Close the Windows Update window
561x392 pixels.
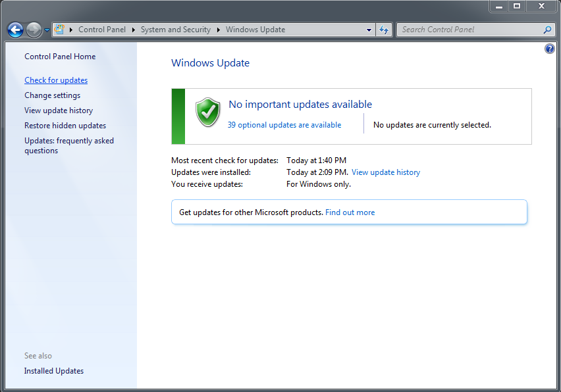point(542,6)
